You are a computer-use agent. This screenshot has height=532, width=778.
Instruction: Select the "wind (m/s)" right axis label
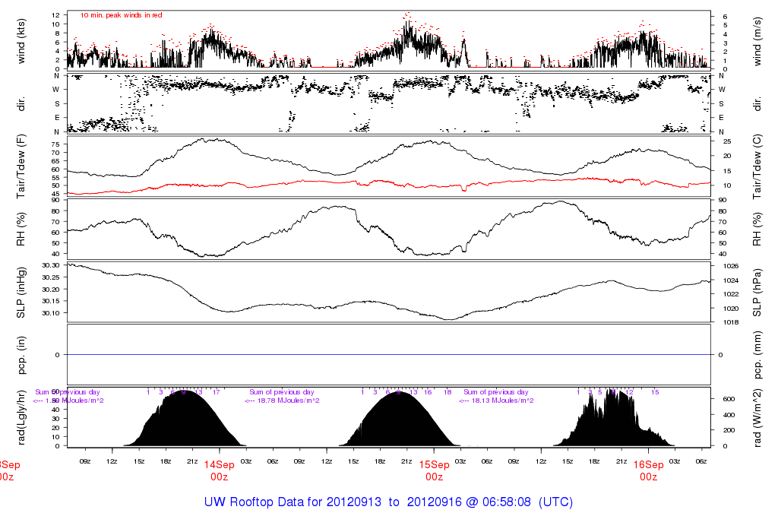[757, 42]
